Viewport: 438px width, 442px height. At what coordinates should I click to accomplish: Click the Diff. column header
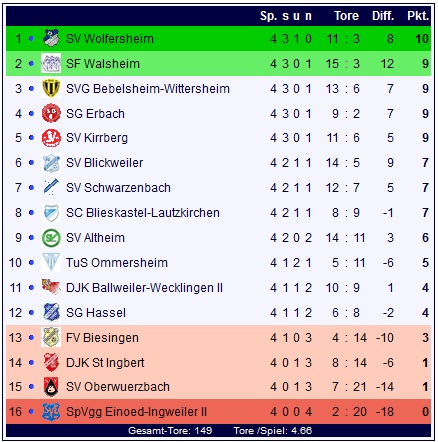[383, 16]
